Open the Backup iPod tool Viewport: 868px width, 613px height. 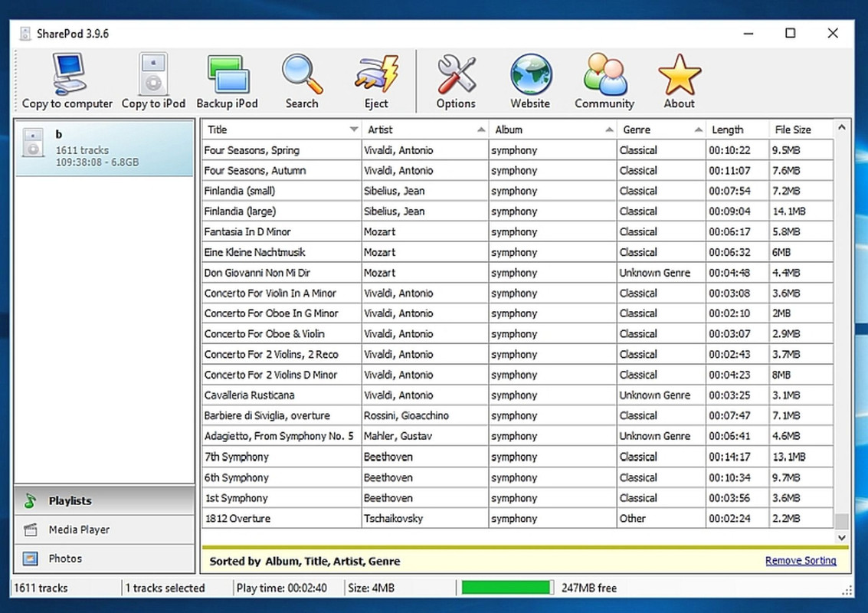click(x=227, y=81)
